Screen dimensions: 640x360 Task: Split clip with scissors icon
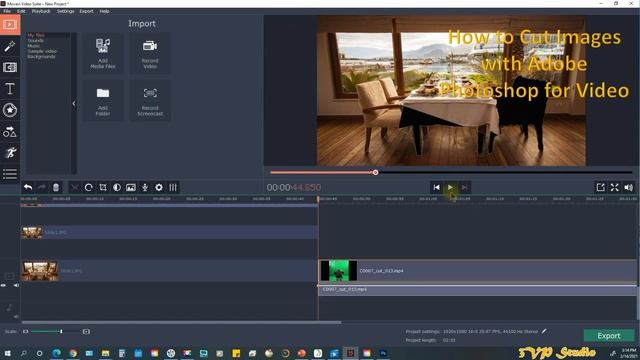75,187
